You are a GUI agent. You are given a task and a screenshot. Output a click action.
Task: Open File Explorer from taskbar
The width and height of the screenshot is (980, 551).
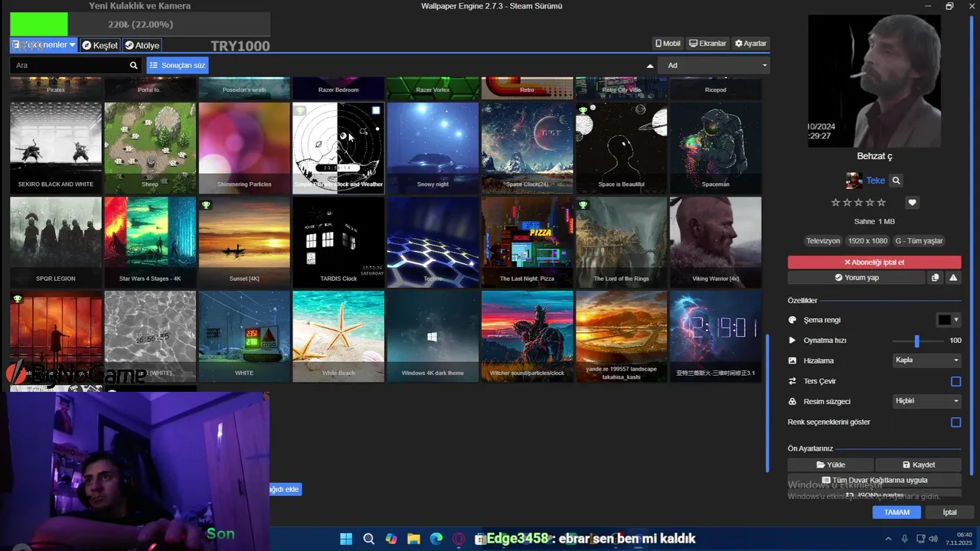click(413, 539)
